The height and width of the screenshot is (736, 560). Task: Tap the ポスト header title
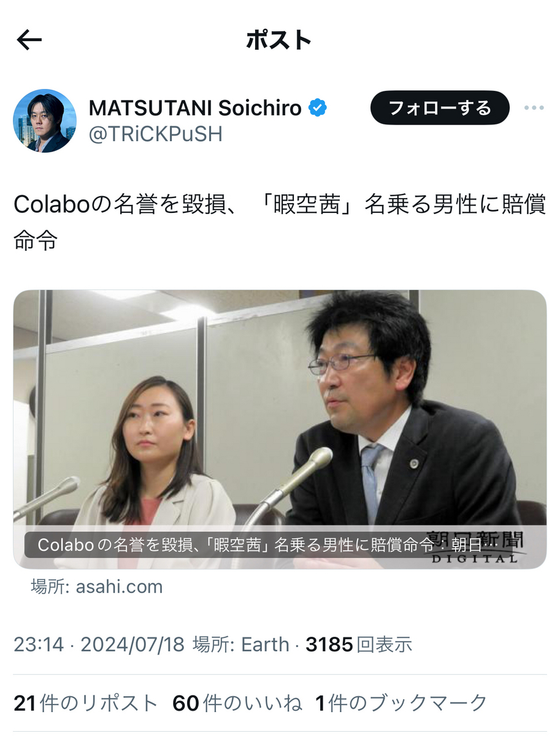[279, 40]
